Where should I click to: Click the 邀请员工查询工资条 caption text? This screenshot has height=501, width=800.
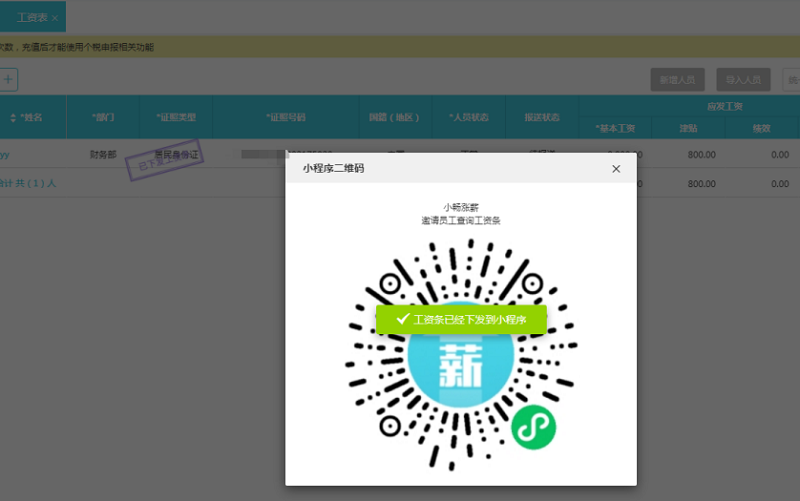click(461, 220)
